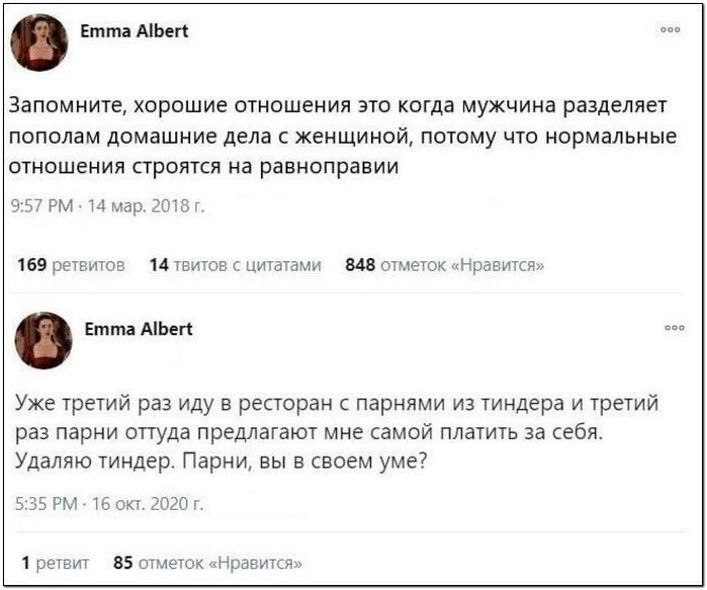Open the three-dot menu on the 2020 tweet
Viewport: 707px width, 590px height.
[x=675, y=328]
